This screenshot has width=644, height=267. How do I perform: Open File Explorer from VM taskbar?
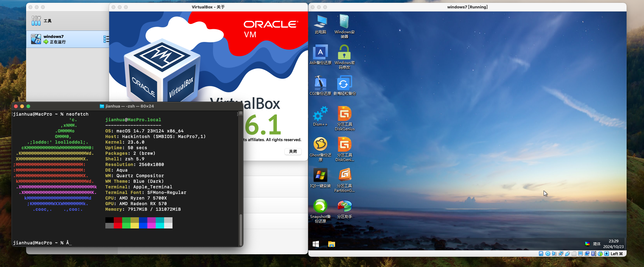click(x=332, y=244)
